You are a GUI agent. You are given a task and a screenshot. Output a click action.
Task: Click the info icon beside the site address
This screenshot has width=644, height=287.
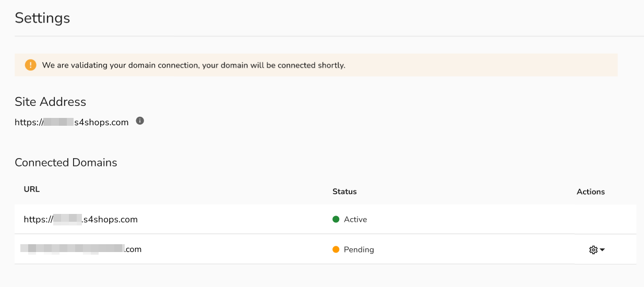click(140, 121)
